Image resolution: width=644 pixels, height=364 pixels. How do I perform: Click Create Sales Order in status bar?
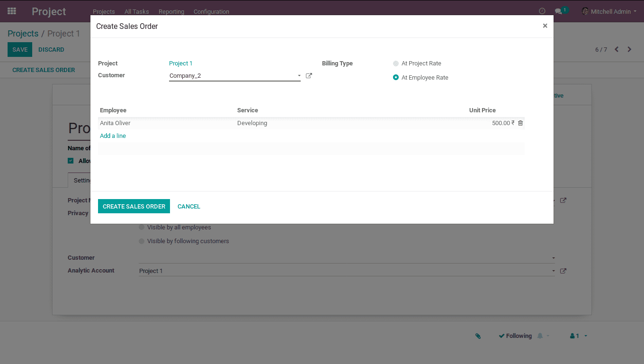[x=44, y=70]
